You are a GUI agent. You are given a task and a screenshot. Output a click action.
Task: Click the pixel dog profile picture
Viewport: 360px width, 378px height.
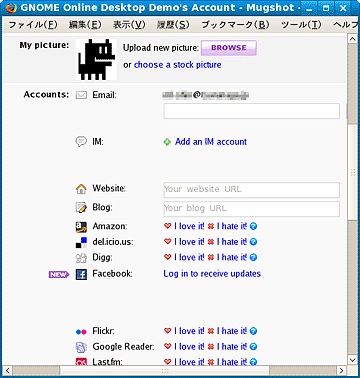(x=96, y=59)
